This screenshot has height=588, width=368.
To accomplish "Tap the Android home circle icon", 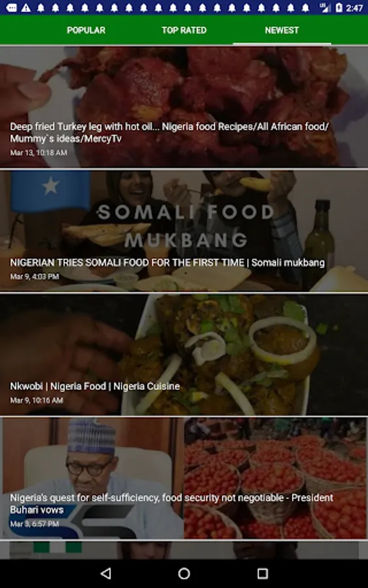I will tap(184, 573).
